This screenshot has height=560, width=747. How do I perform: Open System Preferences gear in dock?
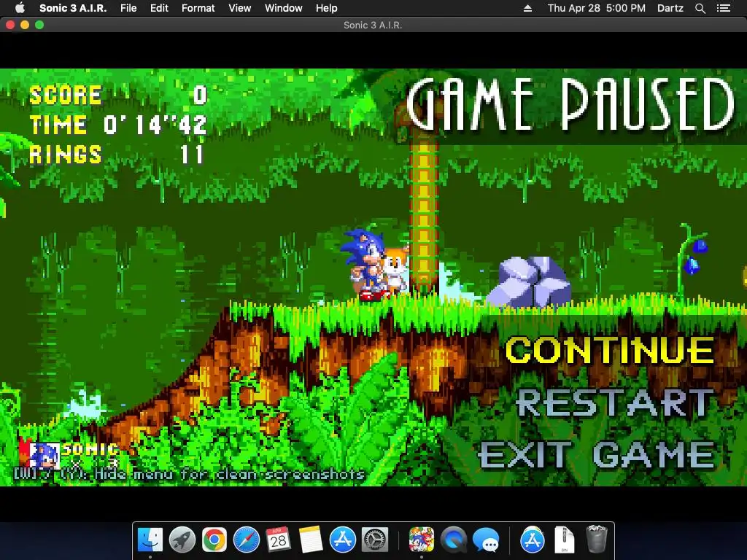coord(375,540)
